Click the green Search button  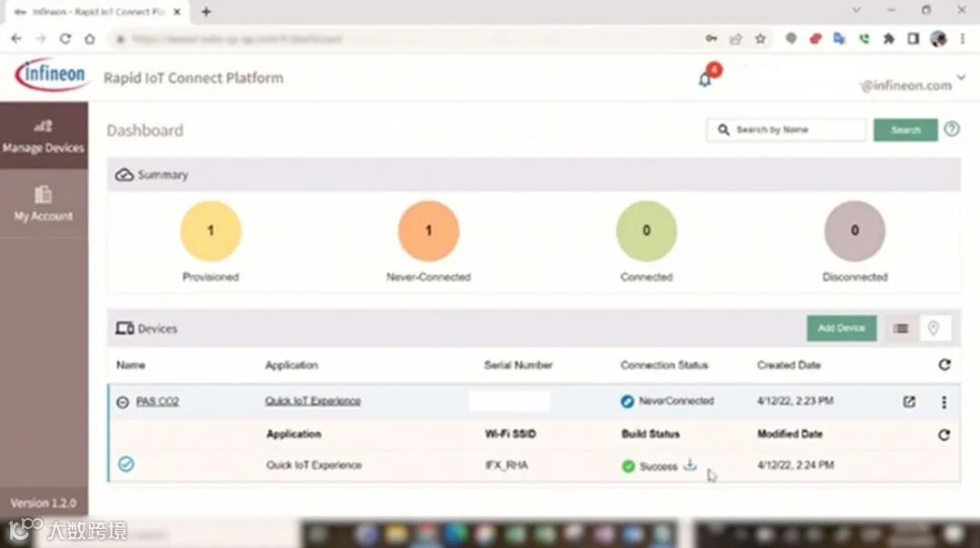tap(905, 130)
